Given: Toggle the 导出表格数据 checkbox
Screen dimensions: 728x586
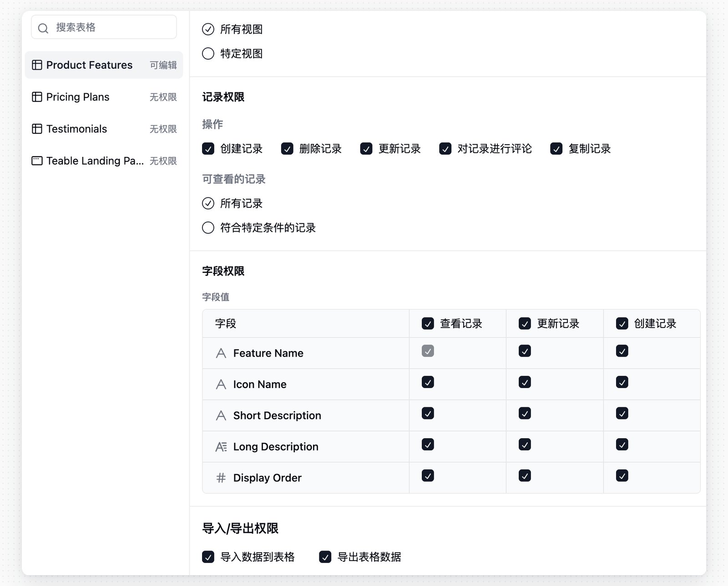Looking at the screenshot, I should (325, 557).
